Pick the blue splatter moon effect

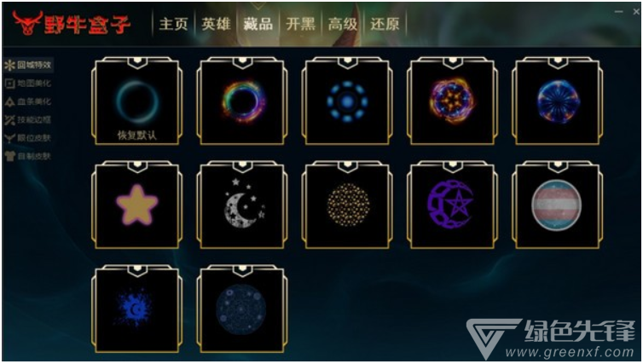137,309
